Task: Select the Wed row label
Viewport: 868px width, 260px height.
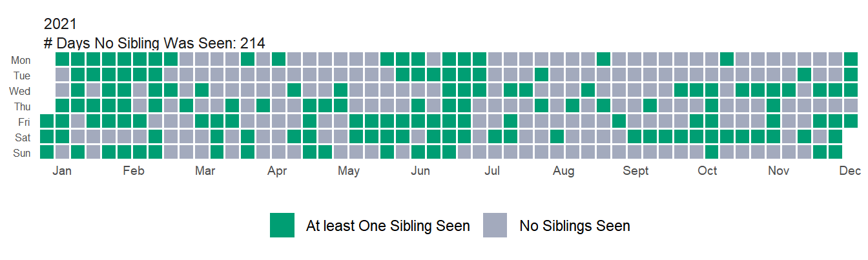Action: [x=20, y=91]
